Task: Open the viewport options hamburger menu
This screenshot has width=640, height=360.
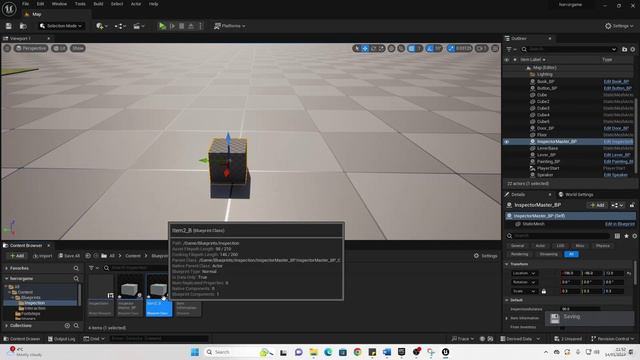Action: pyautogui.click(x=7, y=48)
